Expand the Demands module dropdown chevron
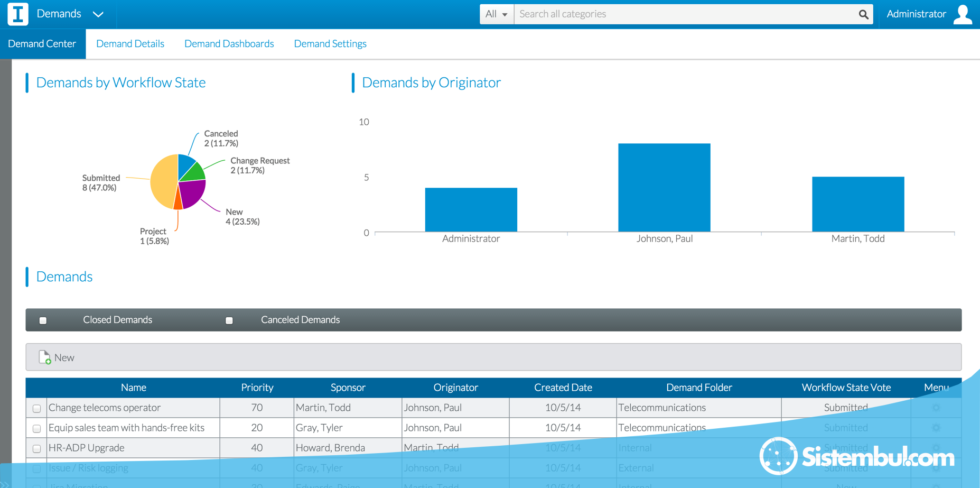Screen dimensions: 980x488 [x=98, y=14]
